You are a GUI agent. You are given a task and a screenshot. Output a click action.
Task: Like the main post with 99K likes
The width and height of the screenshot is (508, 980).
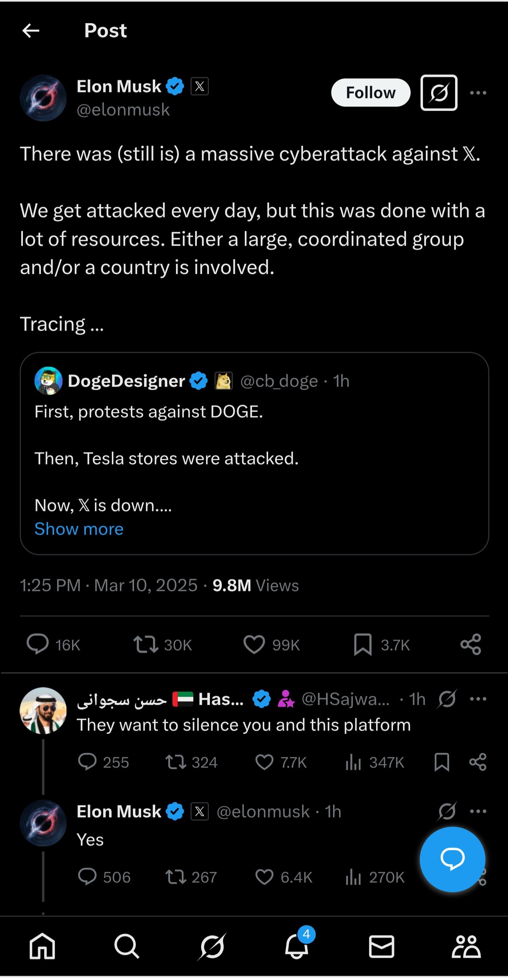pyautogui.click(x=254, y=645)
